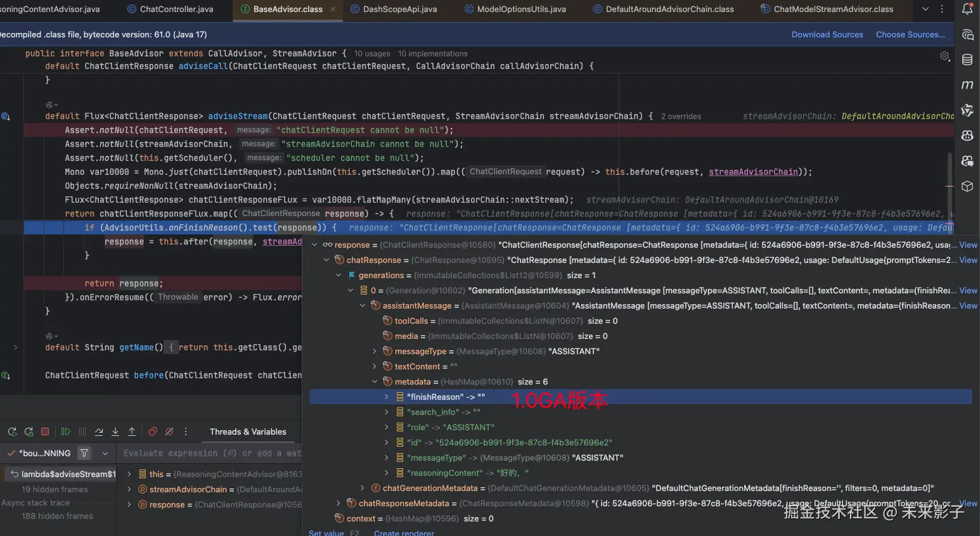
Task: Collapse the metadata HashMap node
Action: pos(375,382)
